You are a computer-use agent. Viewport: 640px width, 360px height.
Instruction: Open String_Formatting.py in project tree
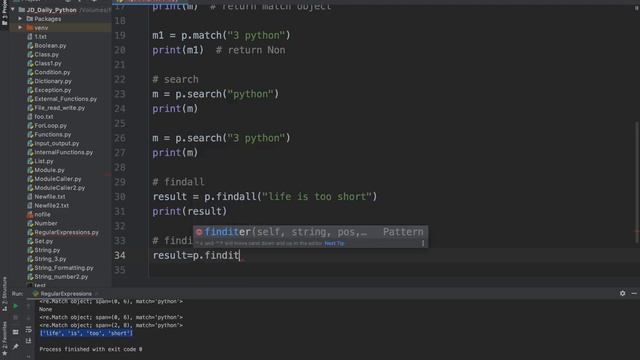click(x=60, y=268)
